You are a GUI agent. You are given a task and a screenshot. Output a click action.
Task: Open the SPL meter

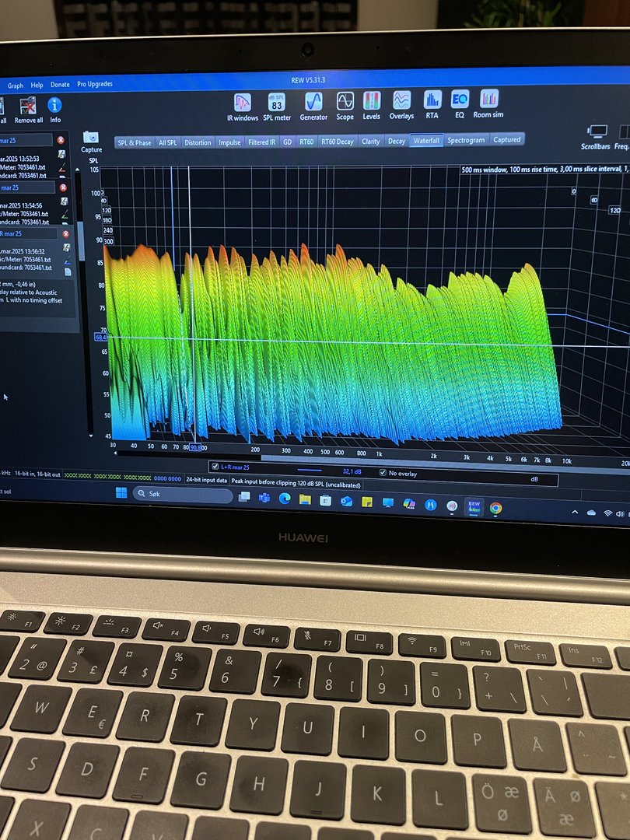tap(276, 107)
